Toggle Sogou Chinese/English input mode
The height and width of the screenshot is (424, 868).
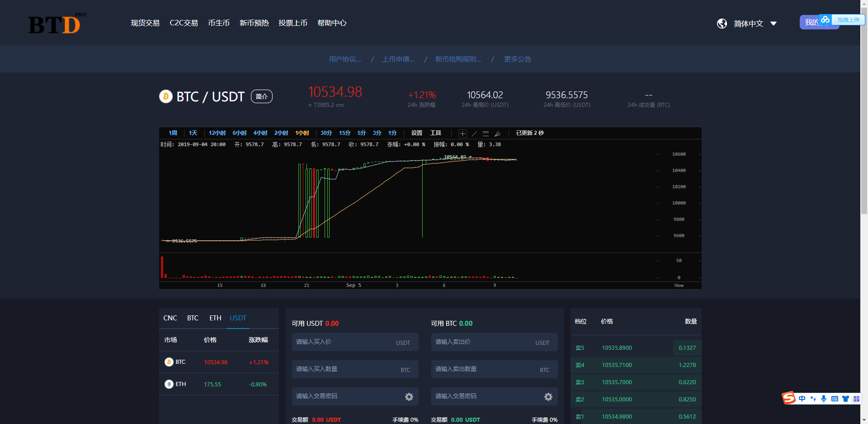tap(802, 399)
